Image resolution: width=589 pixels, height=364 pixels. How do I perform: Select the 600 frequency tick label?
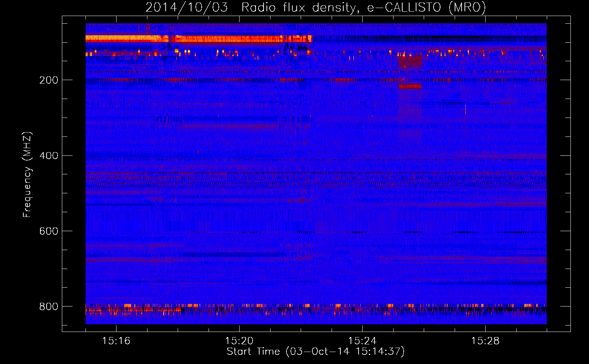coord(49,232)
